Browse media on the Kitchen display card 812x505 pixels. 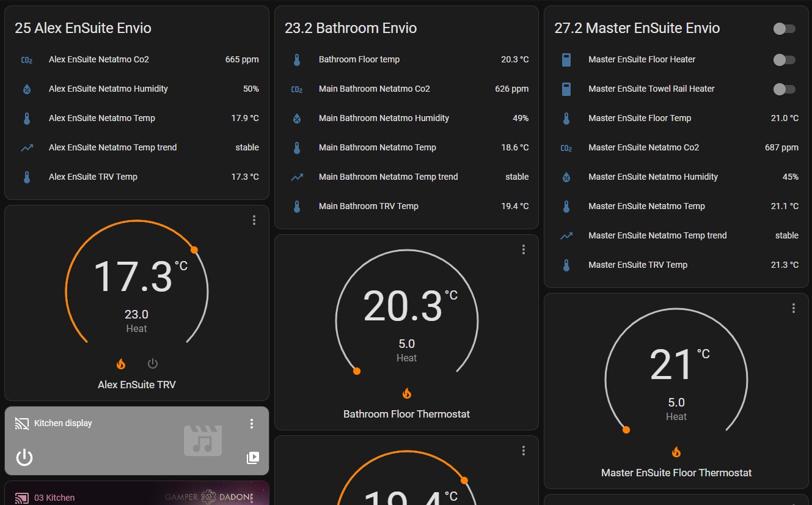point(253,458)
